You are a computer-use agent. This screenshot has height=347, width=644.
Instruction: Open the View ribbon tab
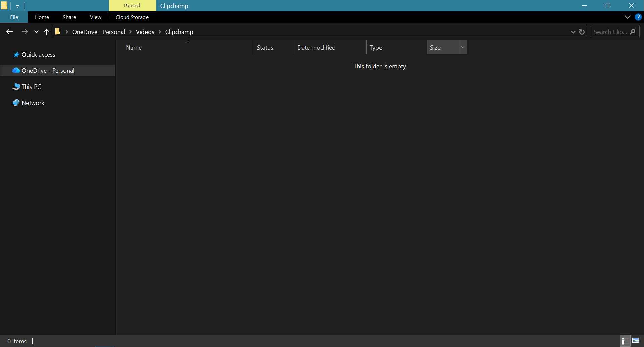click(x=95, y=17)
